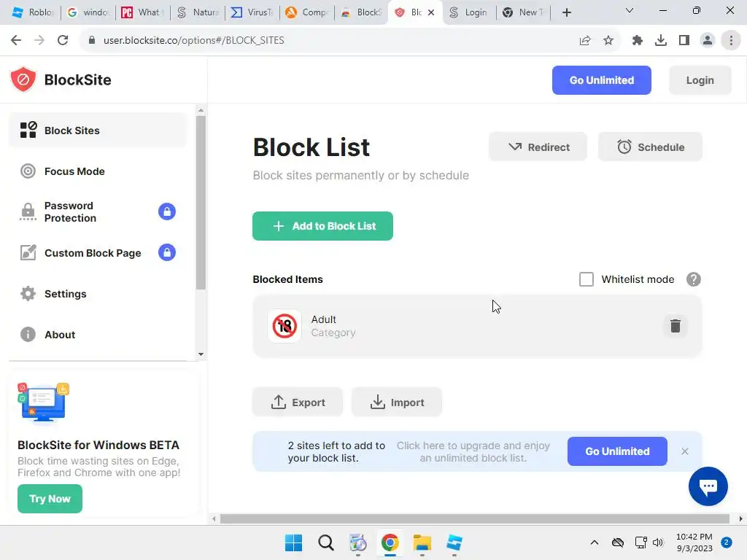
Task: Import a block list
Action: click(397, 402)
